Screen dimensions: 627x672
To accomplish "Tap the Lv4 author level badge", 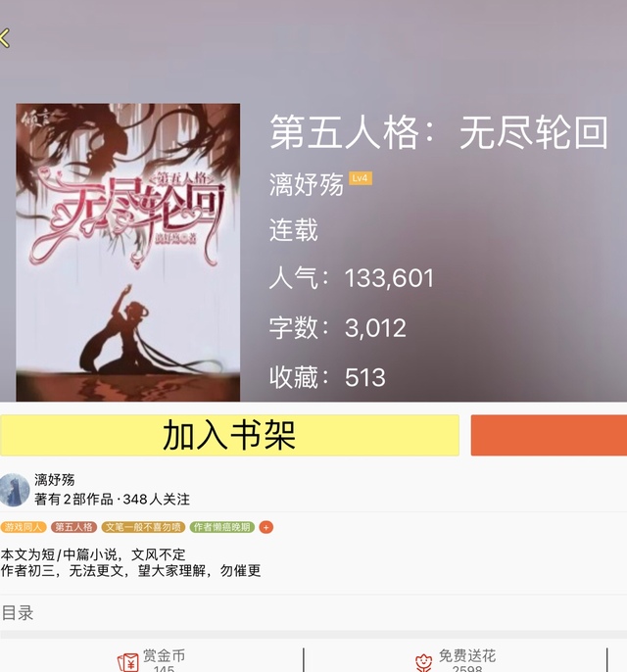I will click(x=360, y=178).
